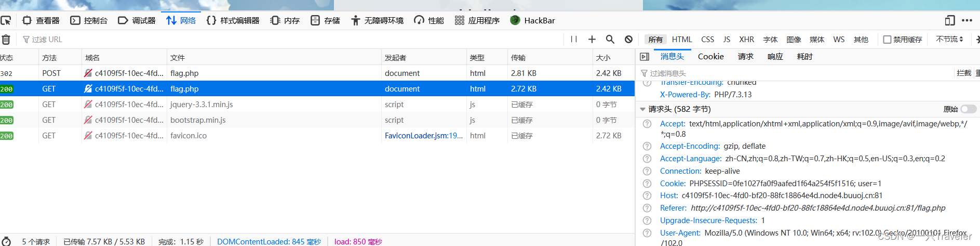Sort by the 方法 column header
This screenshot has width=980, height=246.
[x=60, y=57]
